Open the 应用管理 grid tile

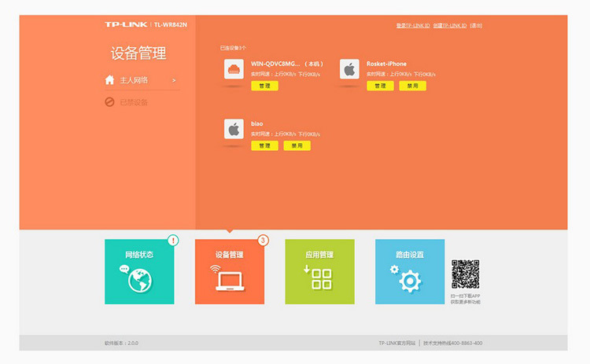319,271
